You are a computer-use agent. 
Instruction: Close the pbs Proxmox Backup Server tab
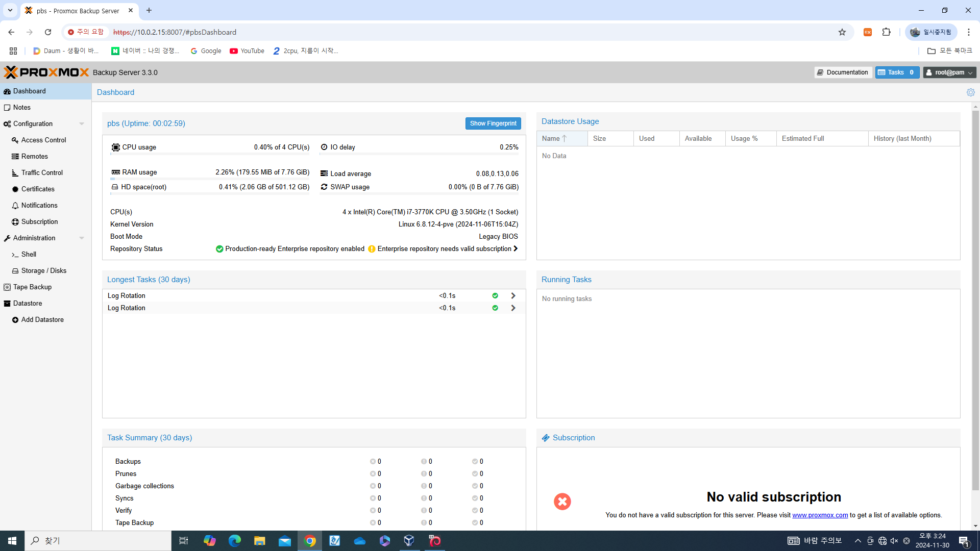click(x=131, y=10)
